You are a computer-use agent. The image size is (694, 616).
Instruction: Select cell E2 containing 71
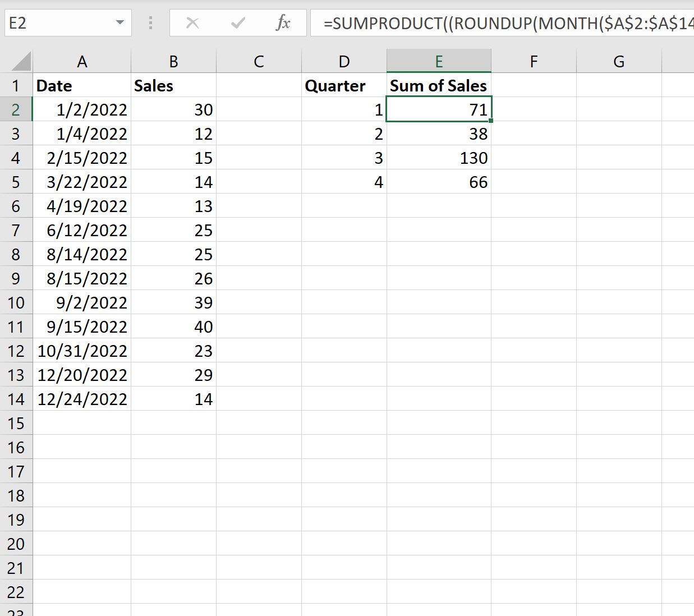point(439,109)
